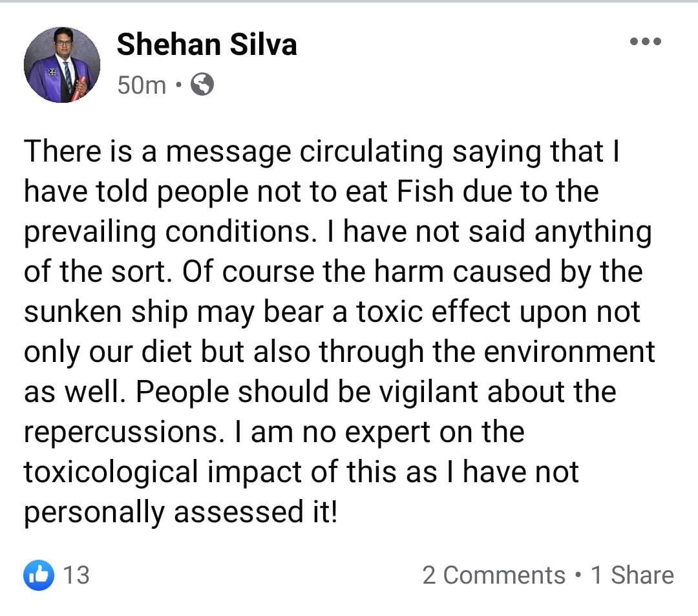Click the last line 'personally assessed it!'
This screenshot has height=616, width=698.
point(181,513)
